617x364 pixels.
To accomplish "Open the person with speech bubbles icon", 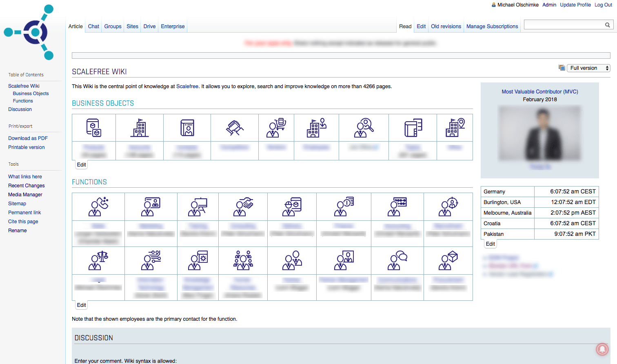I will [397, 260].
